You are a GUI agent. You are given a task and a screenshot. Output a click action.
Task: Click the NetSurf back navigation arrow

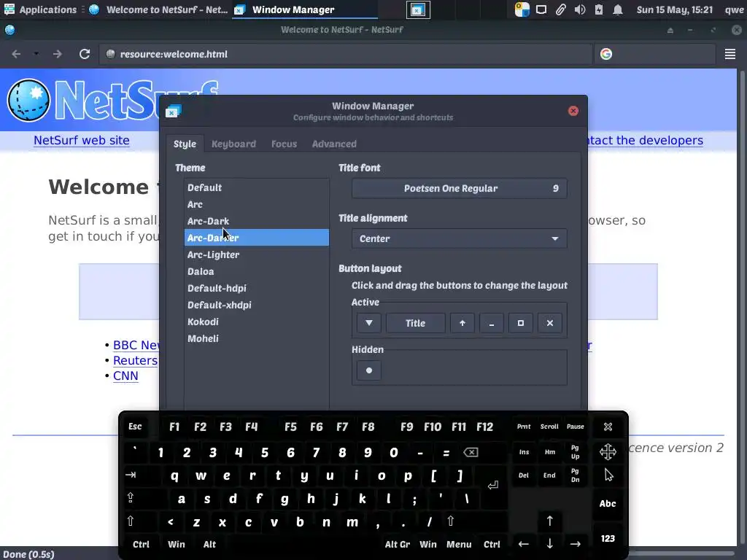tap(16, 54)
